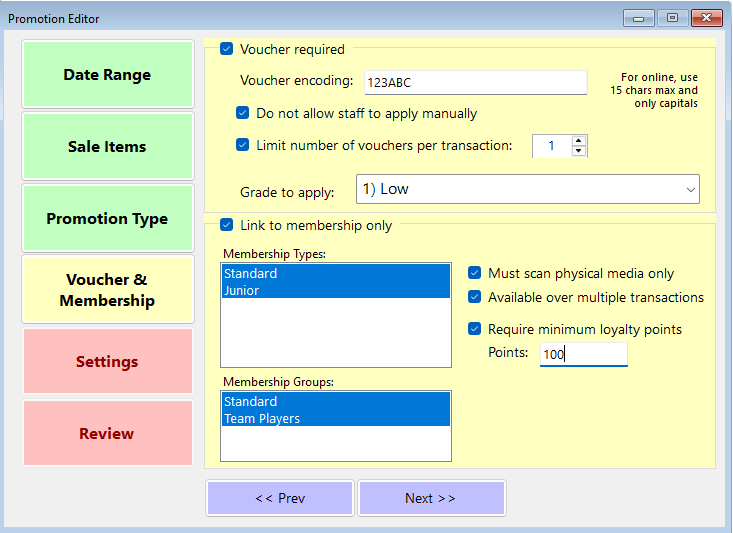
Task: Jump to the Review step
Action: tap(107, 434)
